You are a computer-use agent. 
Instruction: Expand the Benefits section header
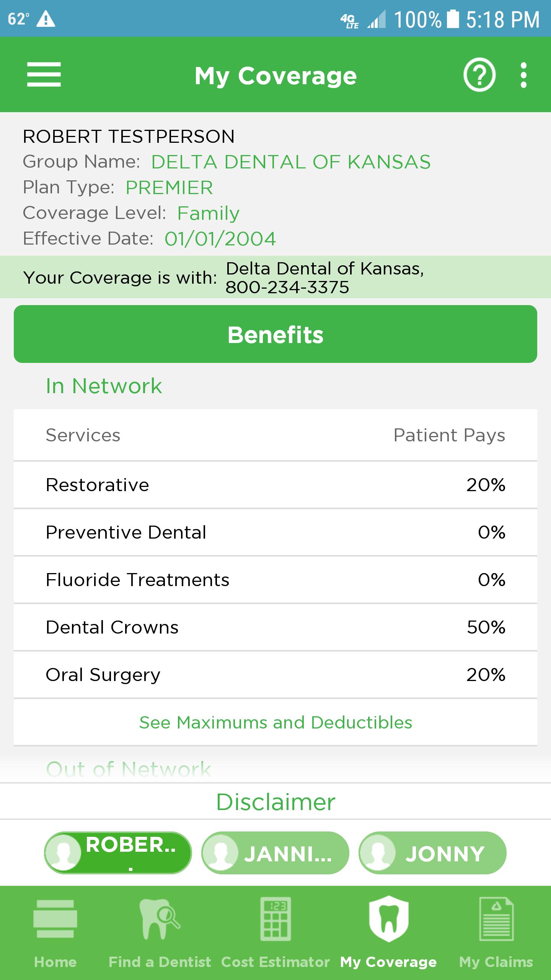[x=275, y=334]
